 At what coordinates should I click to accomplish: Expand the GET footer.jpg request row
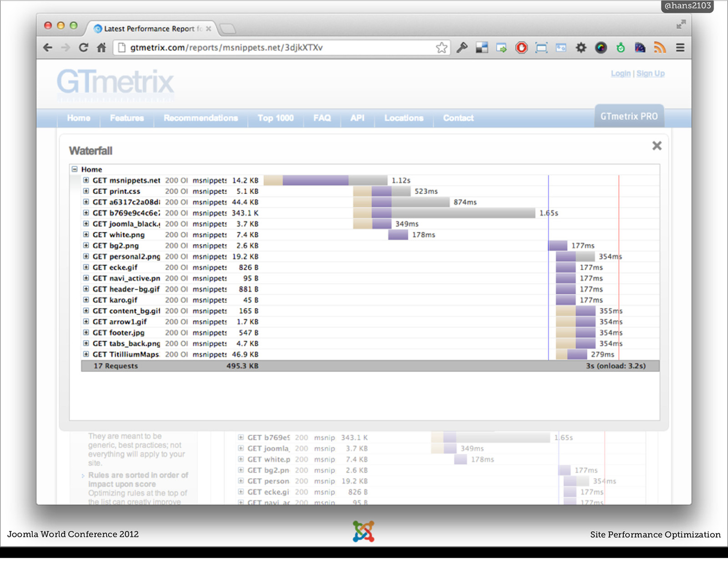pos(86,332)
